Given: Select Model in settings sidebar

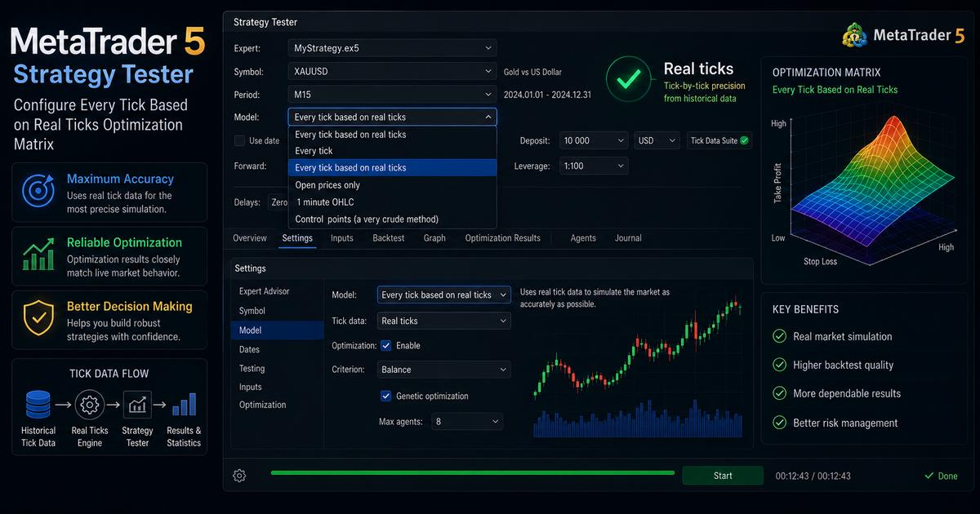Looking at the screenshot, I should 277,330.
